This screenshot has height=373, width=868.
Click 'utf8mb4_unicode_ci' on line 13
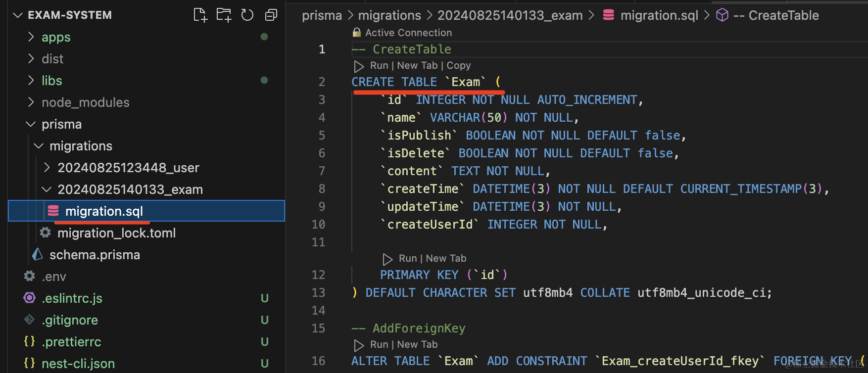[x=702, y=293]
